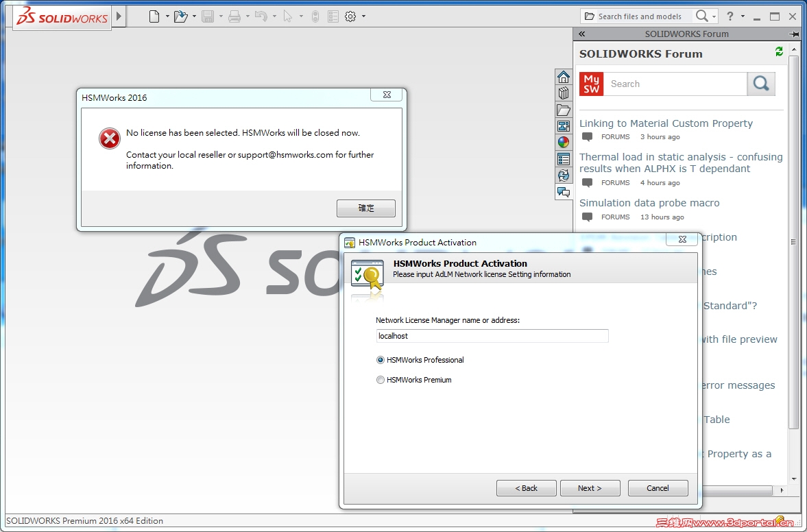The image size is (807, 532).
Task: Click the Next > button
Action: (590, 488)
